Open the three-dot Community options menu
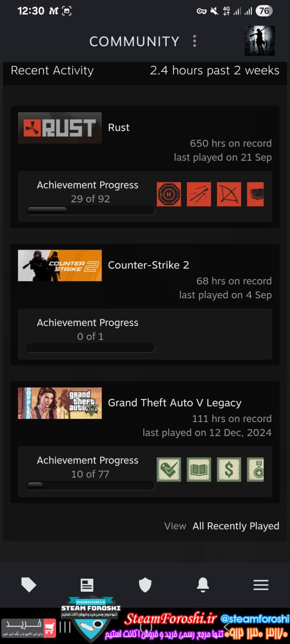 [x=194, y=41]
